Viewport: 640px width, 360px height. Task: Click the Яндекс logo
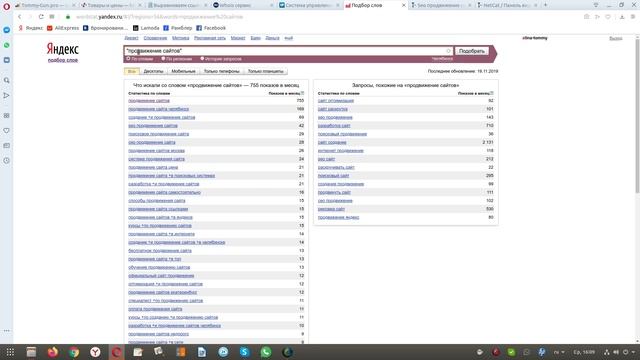(62, 49)
